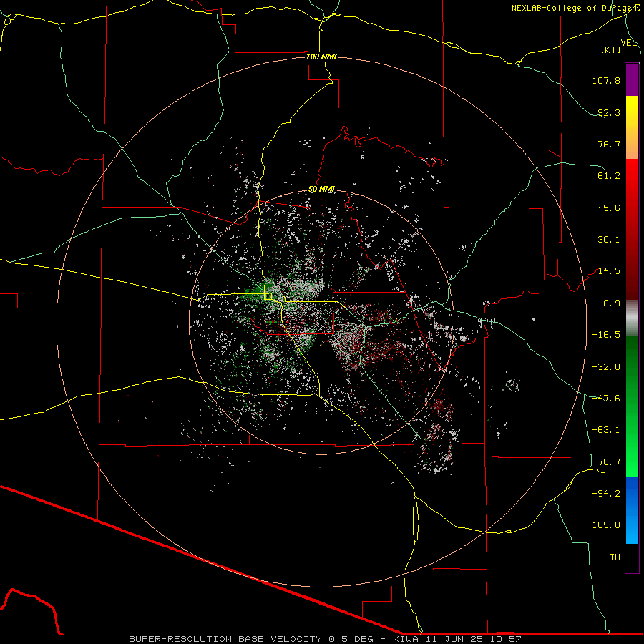Click the -94.2 velocity scale value
The height and width of the screenshot is (644, 644).
(x=606, y=494)
